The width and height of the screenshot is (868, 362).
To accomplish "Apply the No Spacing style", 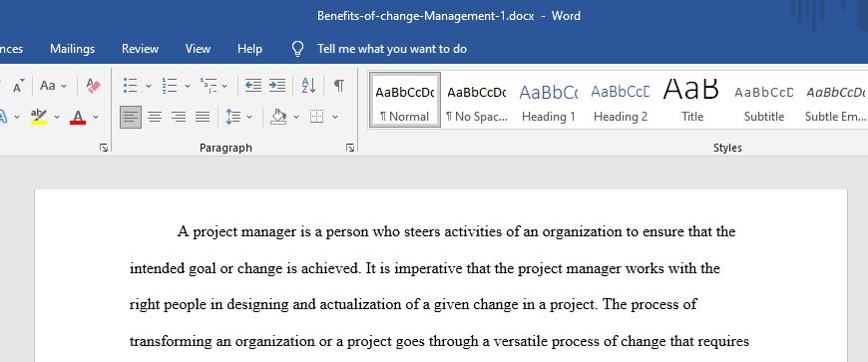I will click(x=477, y=100).
